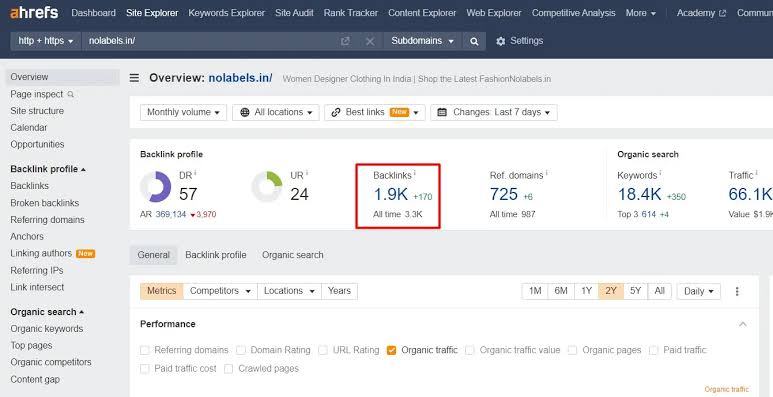The width and height of the screenshot is (773, 397).
Task: Click DR info icon
Action: tap(195, 173)
